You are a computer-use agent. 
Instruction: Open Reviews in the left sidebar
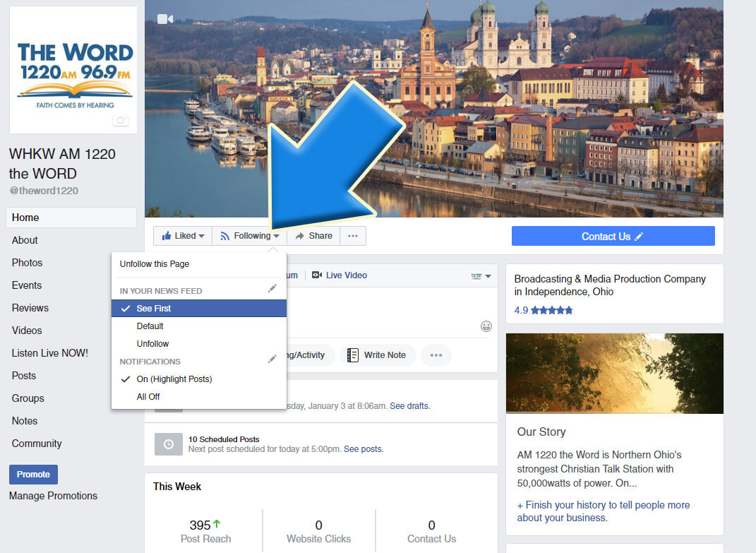pos(30,308)
